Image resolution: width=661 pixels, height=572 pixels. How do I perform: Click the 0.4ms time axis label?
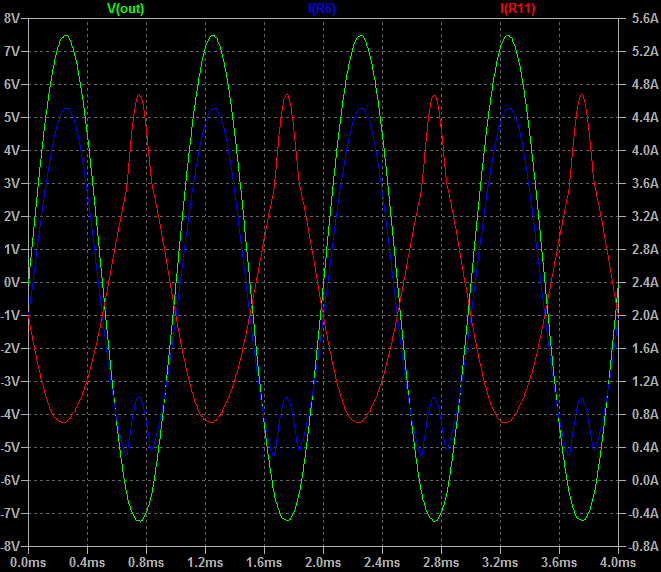[87, 562]
